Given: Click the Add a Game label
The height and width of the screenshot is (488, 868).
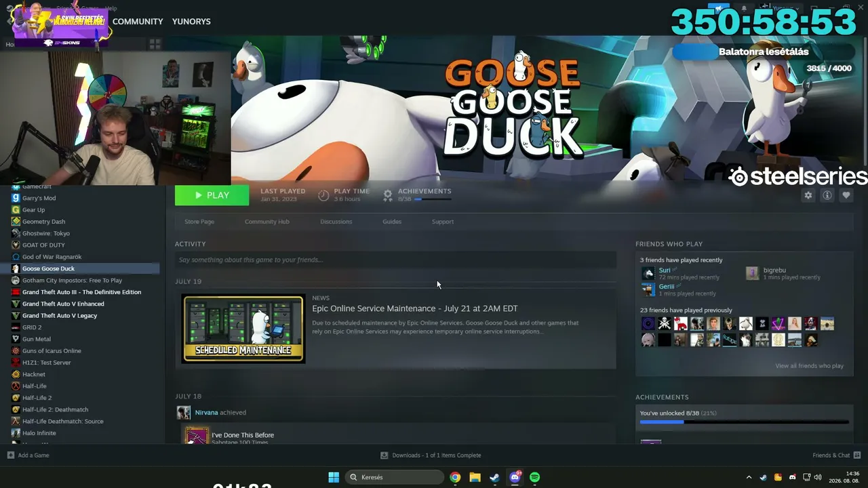Looking at the screenshot, I should click(34, 455).
